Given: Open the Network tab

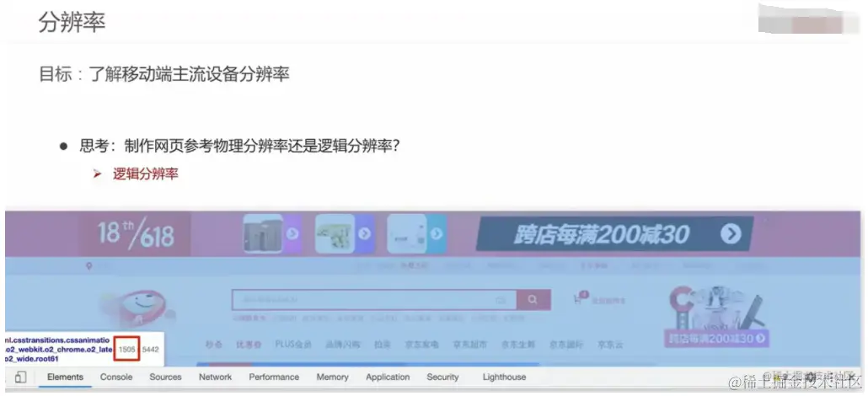Looking at the screenshot, I should click(216, 377).
